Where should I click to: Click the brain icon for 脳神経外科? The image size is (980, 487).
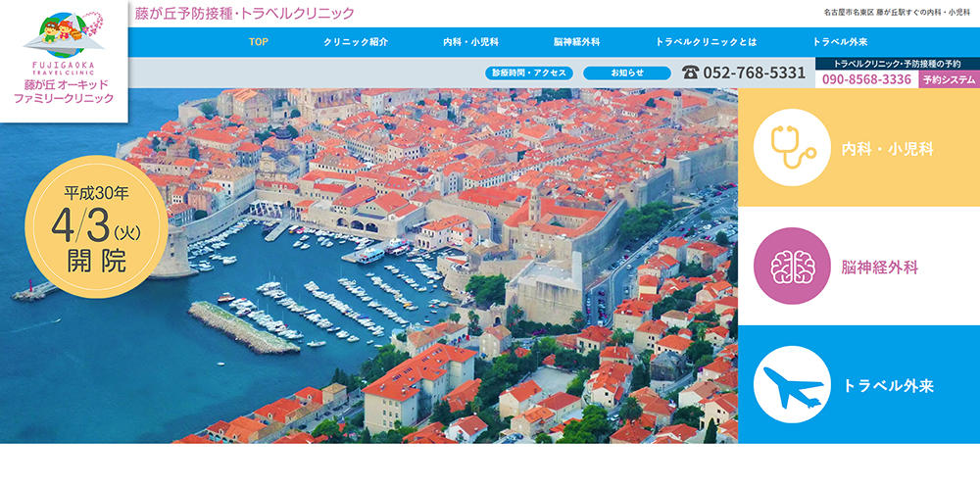click(792, 267)
